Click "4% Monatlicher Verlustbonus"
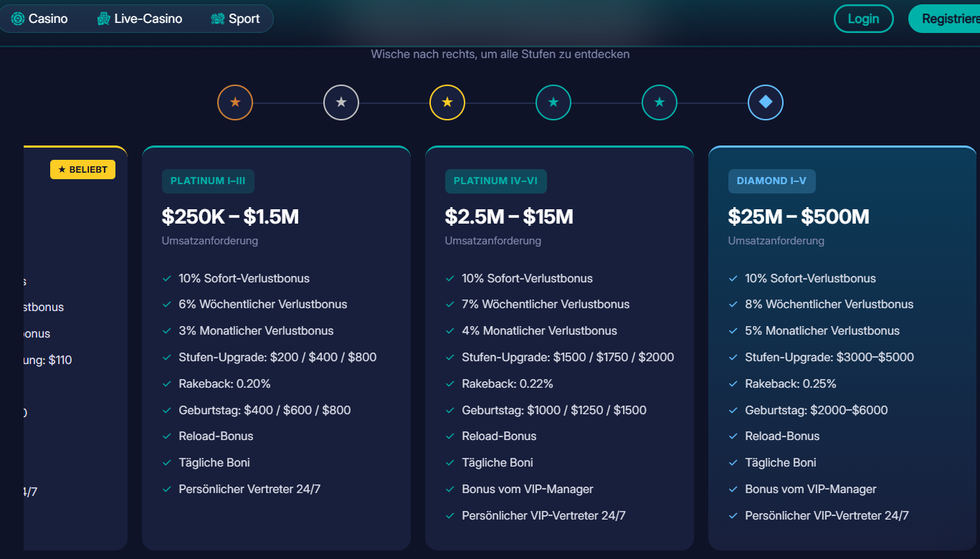Screen dimensions: 980x559 point(540,331)
